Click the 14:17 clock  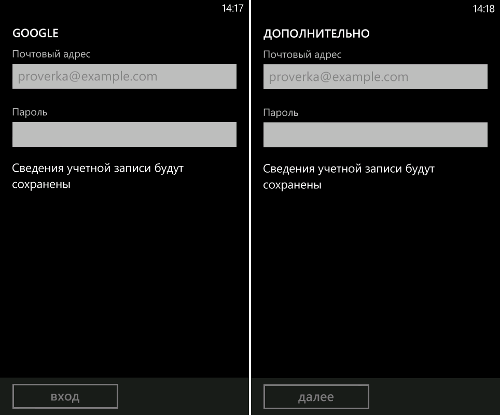[x=233, y=8]
